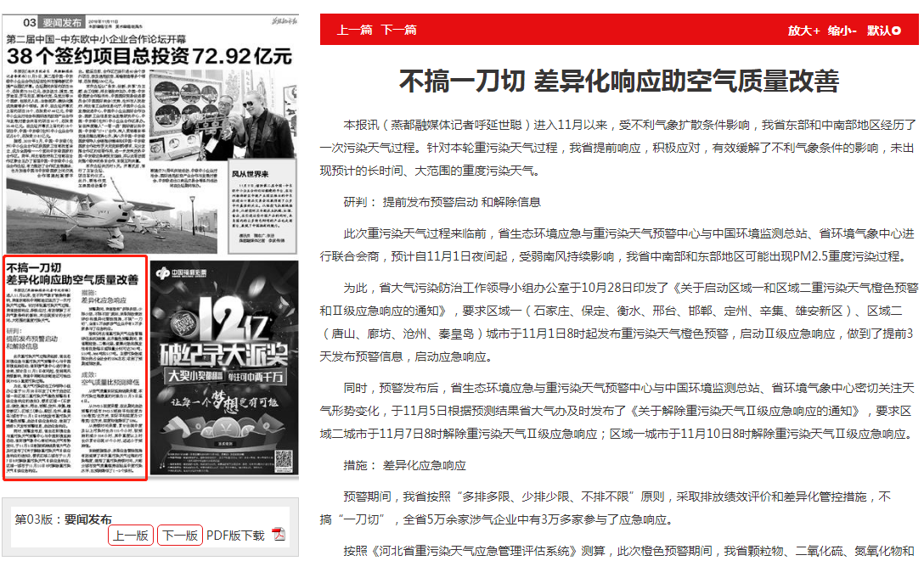Viewport: 924px width, 561px height.
Task: Click the red PDF download icon
Action: [279, 535]
